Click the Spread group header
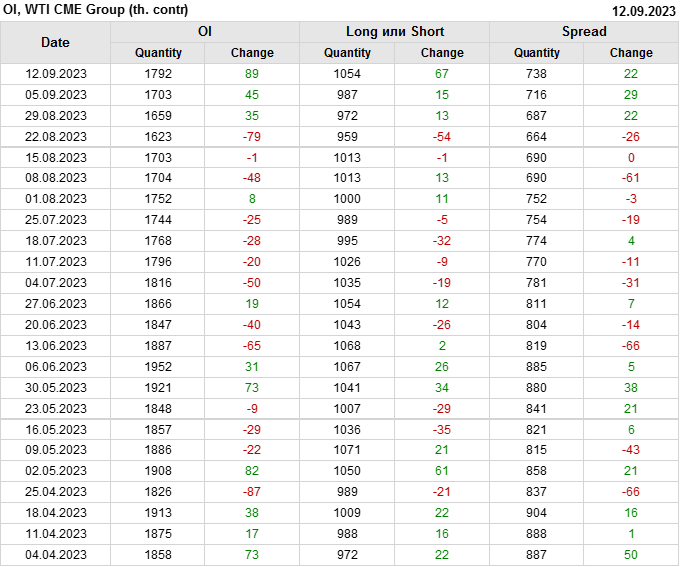This screenshot has height=567, width=680. (x=583, y=31)
